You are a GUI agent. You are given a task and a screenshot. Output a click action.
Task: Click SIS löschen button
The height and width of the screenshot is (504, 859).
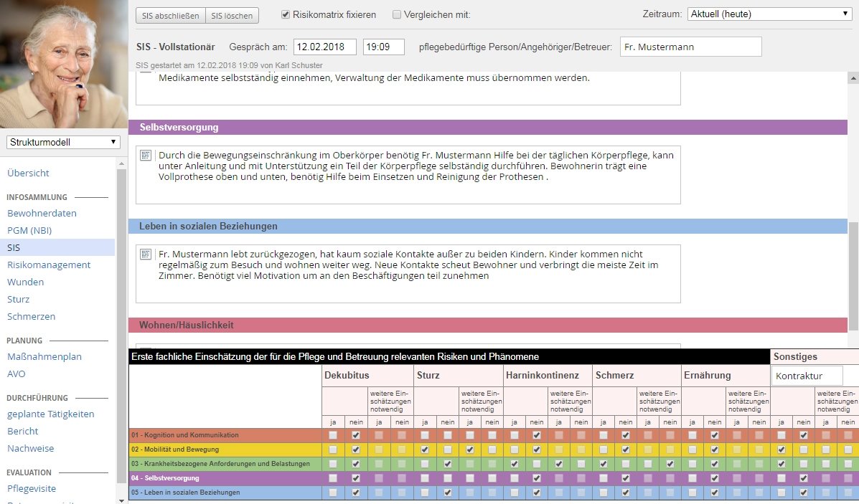(232, 15)
